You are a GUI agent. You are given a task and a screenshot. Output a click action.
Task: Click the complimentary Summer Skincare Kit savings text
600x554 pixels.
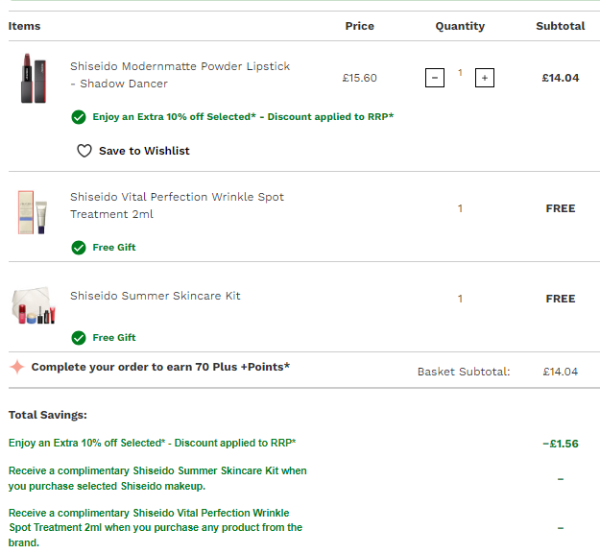pos(157,478)
